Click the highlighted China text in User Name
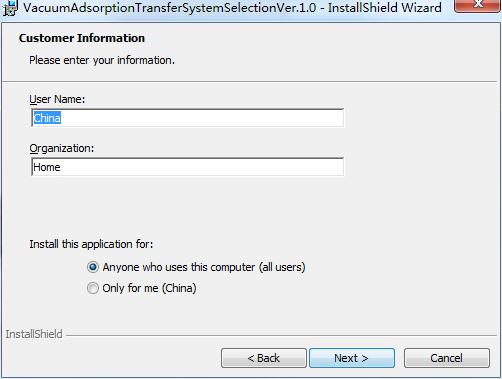502x379 pixels. click(47, 118)
